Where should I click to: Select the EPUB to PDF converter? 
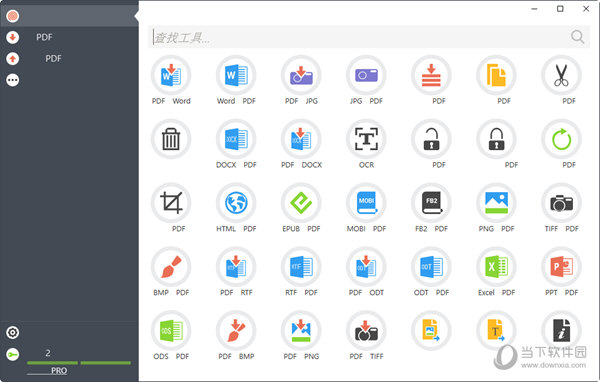point(301,203)
